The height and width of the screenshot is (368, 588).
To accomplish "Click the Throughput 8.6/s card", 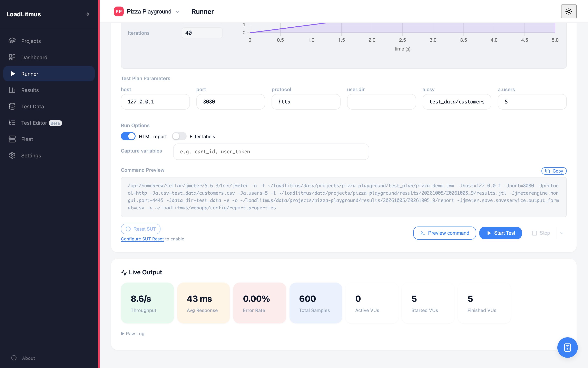I will [x=147, y=303].
